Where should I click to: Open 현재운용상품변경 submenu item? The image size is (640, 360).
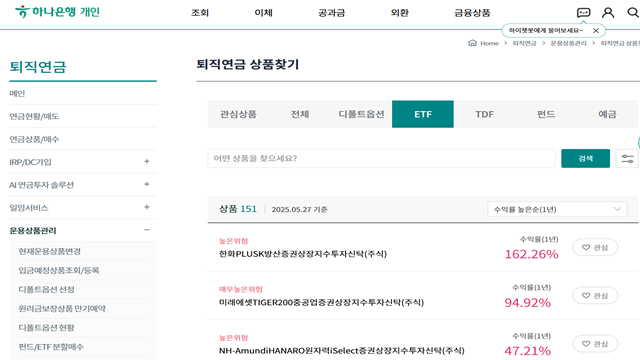(49, 251)
